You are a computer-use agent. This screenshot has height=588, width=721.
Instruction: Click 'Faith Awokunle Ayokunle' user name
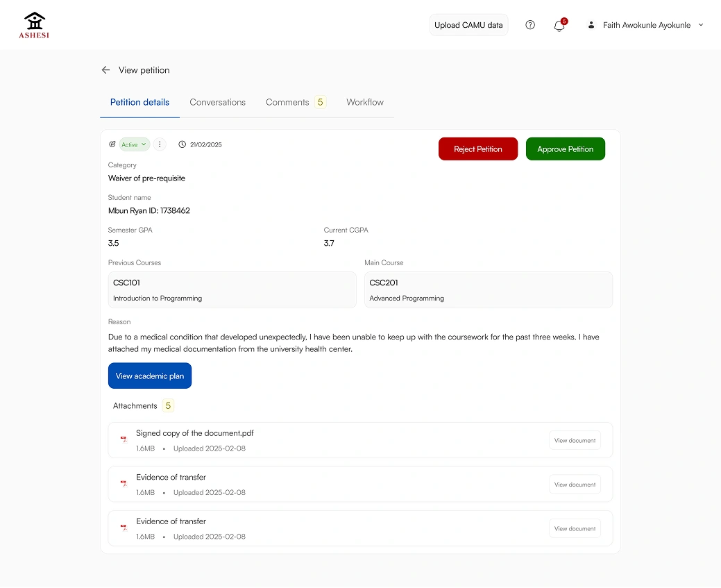click(x=647, y=25)
